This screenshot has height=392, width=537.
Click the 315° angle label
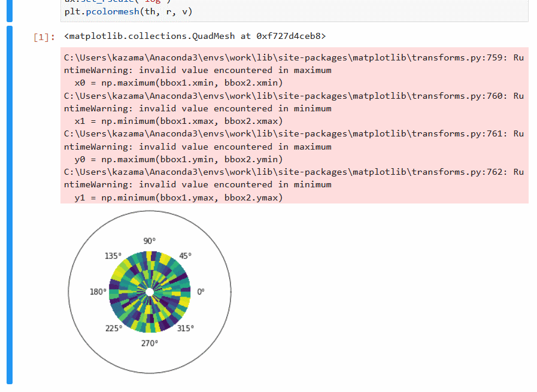(186, 328)
